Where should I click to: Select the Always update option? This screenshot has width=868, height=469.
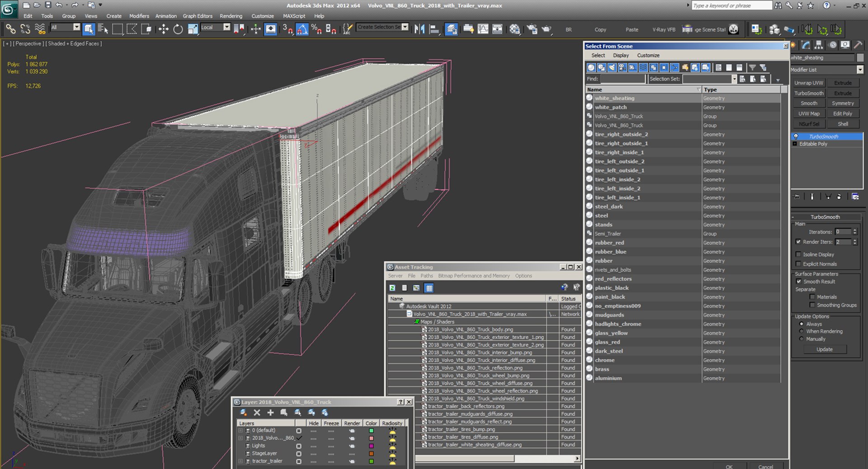pyautogui.click(x=802, y=324)
